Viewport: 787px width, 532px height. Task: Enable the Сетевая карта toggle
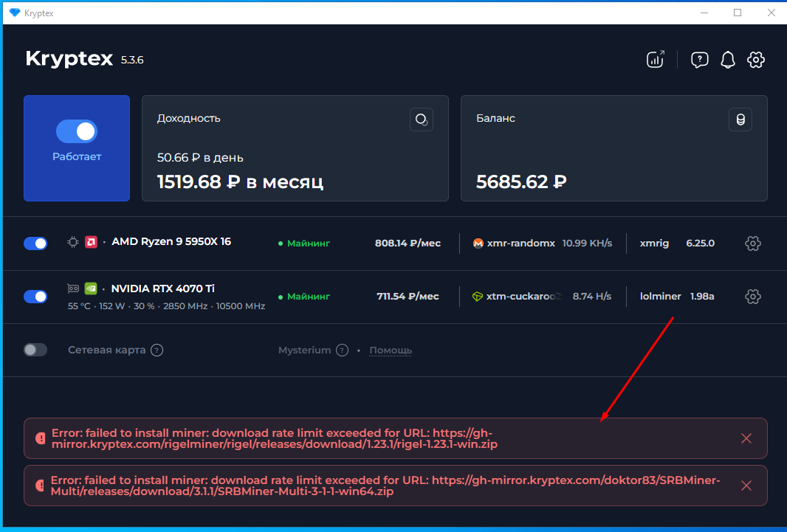click(x=35, y=350)
